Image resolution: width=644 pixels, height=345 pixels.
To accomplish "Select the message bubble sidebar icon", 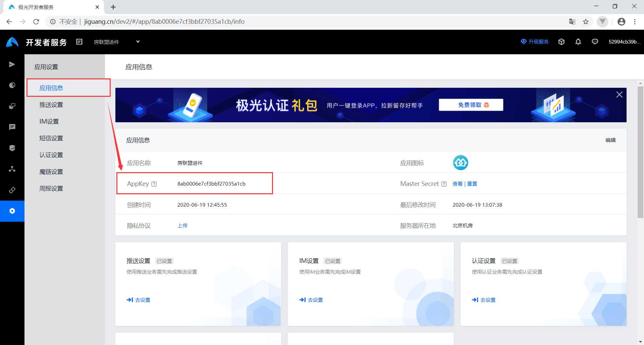I will tap(12, 127).
